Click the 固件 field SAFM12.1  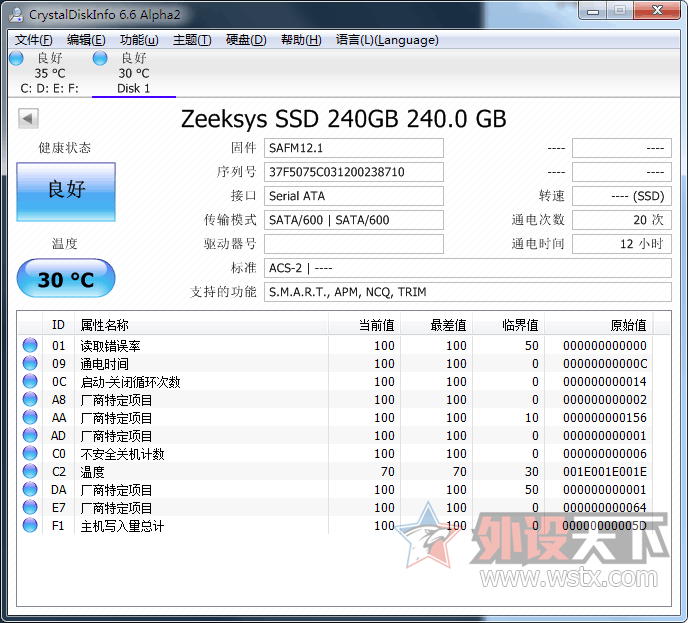pyautogui.click(x=354, y=148)
